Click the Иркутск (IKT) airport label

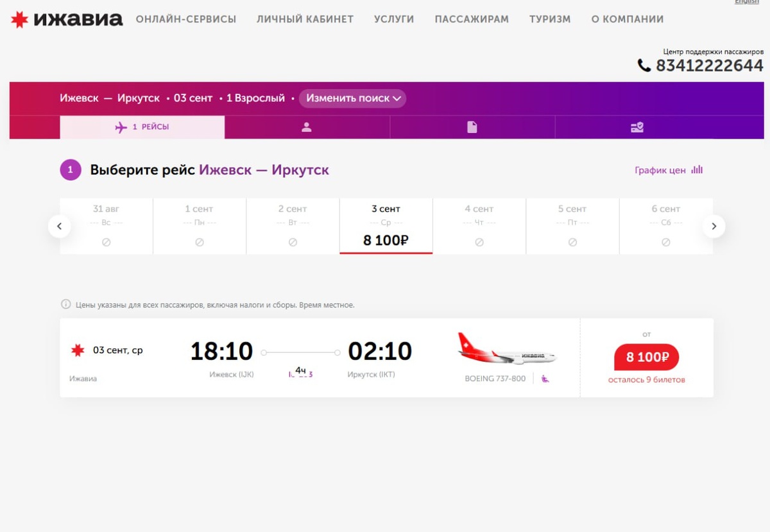[371, 374]
